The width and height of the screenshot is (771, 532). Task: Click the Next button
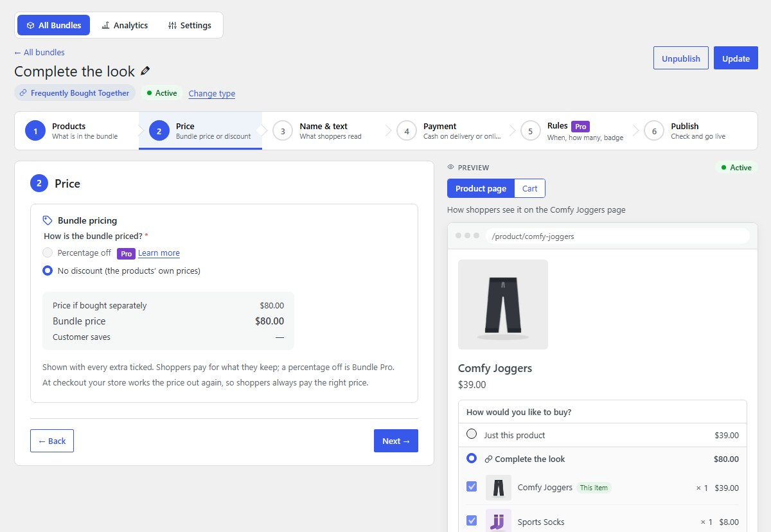tap(396, 441)
